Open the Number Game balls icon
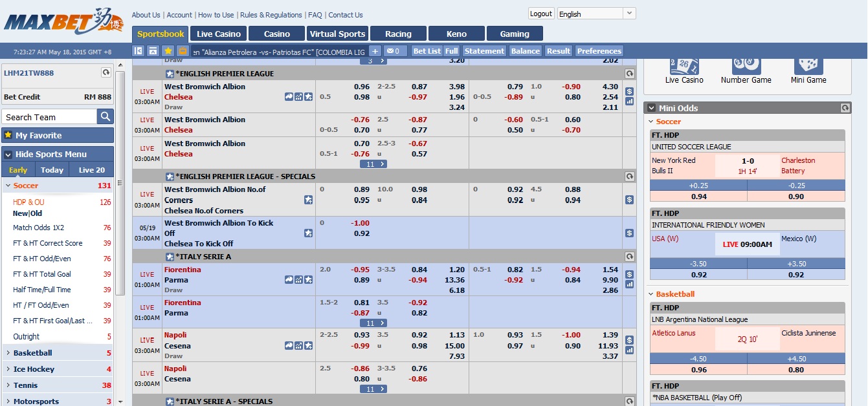 point(746,65)
